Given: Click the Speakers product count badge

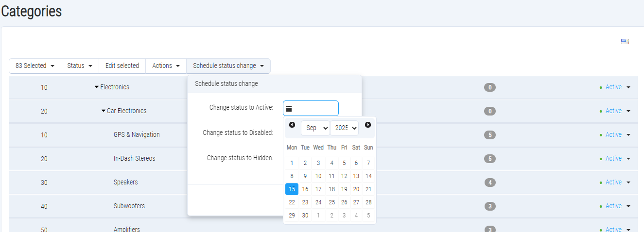Looking at the screenshot, I should point(490,182).
